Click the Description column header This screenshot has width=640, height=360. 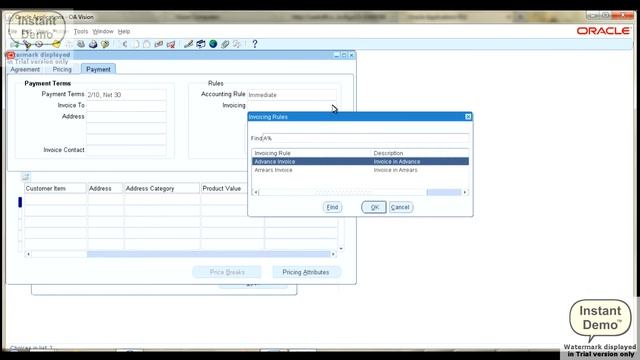388,153
